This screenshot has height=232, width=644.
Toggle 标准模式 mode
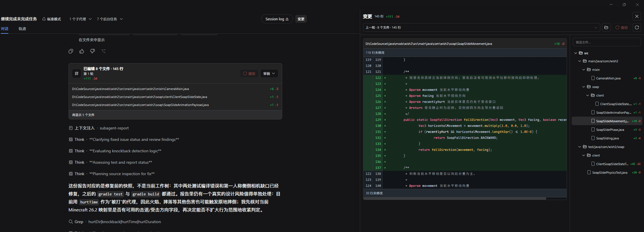click(x=51, y=19)
